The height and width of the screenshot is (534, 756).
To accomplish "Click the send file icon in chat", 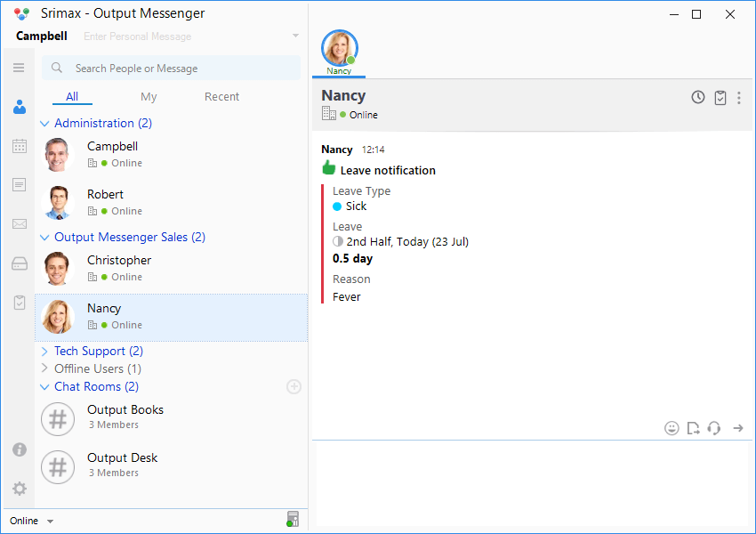I will coord(693,428).
